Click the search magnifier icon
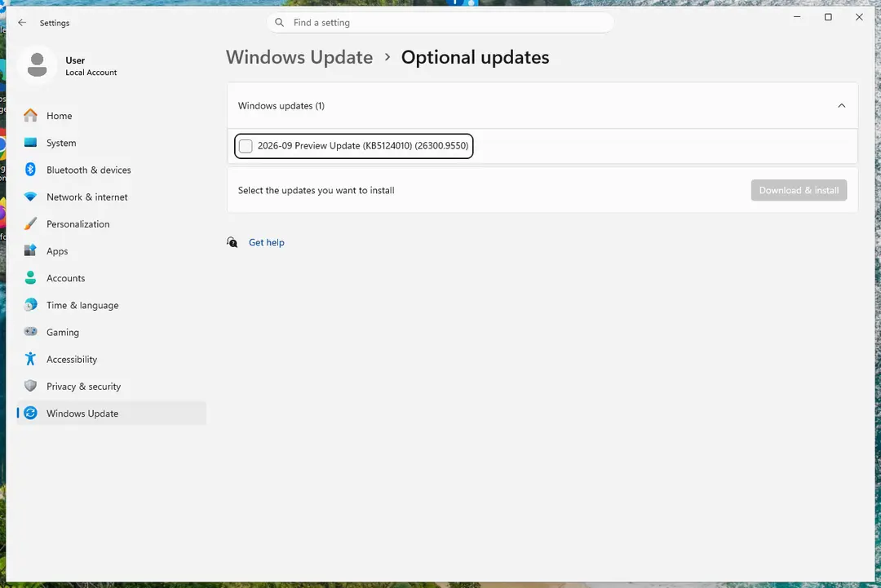The image size is (881, 588). [279, 23]
